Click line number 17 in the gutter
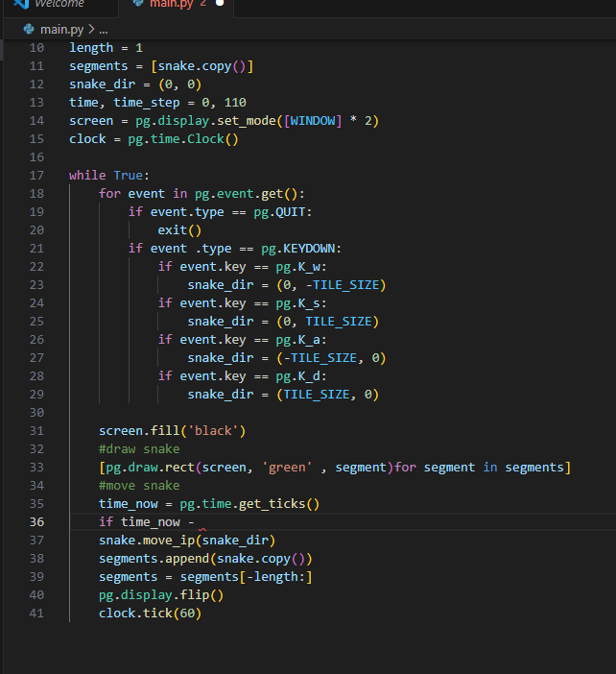 coord(36,176)
